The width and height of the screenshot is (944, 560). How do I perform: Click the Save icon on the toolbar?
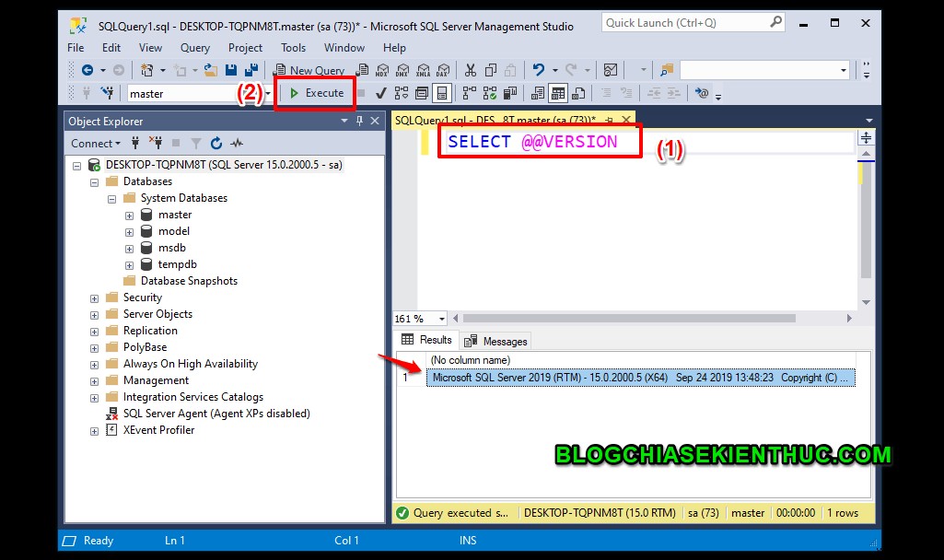(x=230, y=69)
